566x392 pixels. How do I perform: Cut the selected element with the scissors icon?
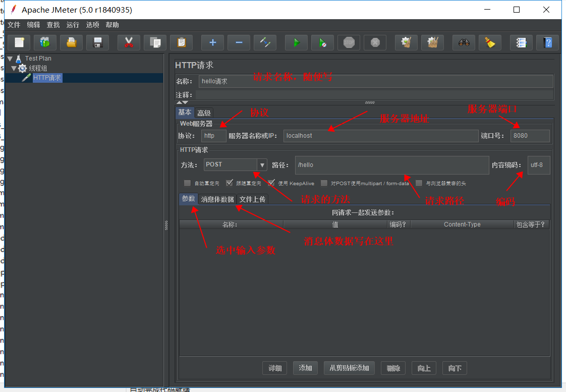[129, 42]
